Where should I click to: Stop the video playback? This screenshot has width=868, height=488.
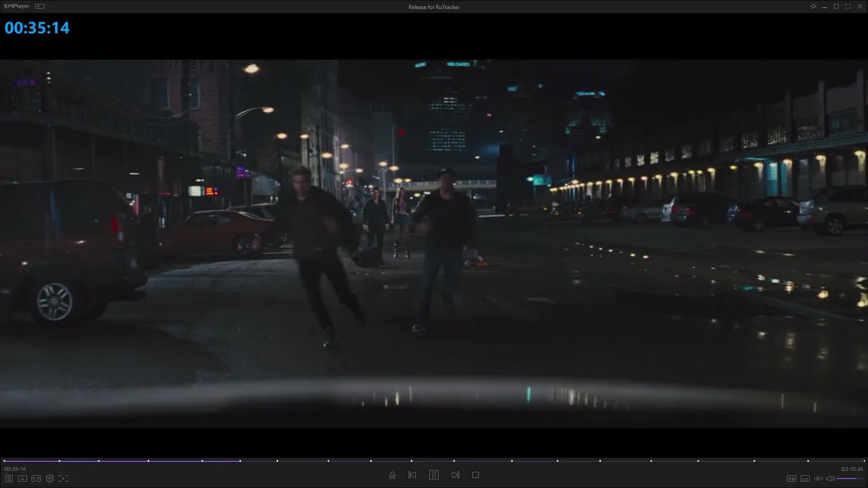coord(475,475)
